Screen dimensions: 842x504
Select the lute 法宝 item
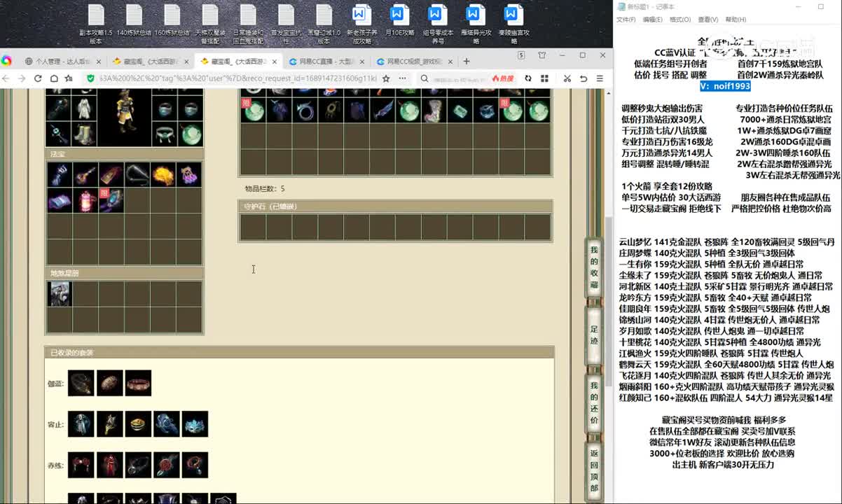85,174
